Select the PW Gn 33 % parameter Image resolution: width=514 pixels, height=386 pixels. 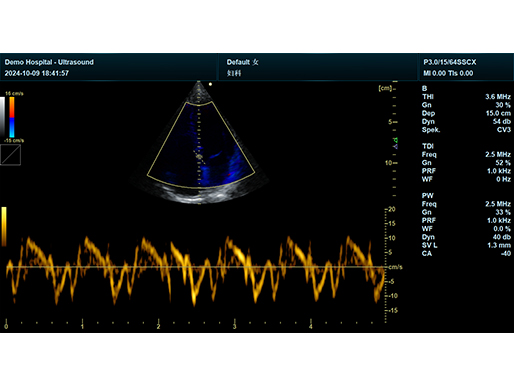pos(466,212)
